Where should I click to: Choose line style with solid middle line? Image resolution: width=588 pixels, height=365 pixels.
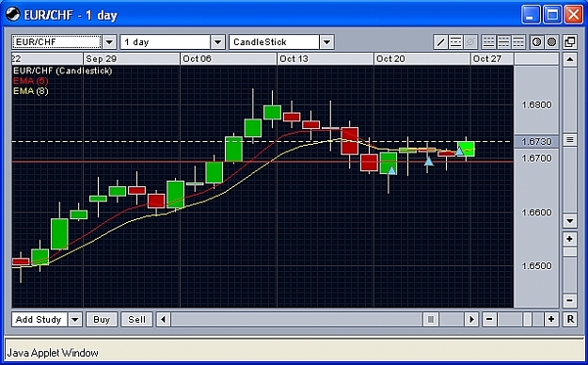click(503, 42)
